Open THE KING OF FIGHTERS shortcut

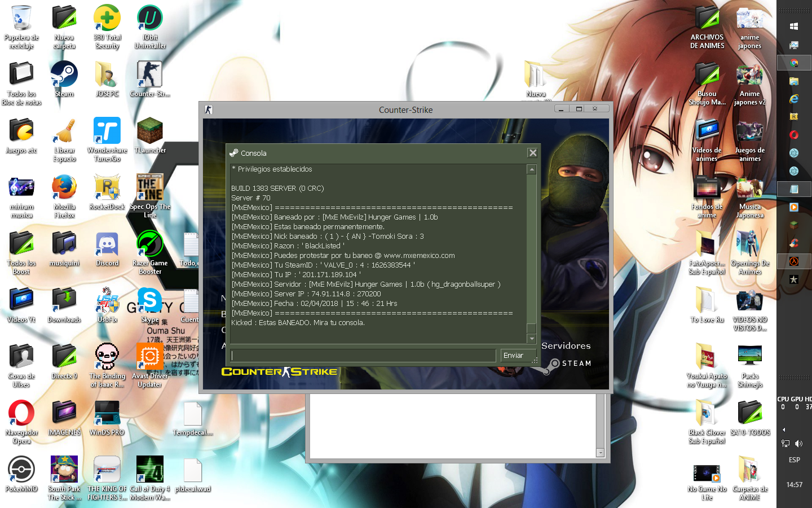point(107,478)
